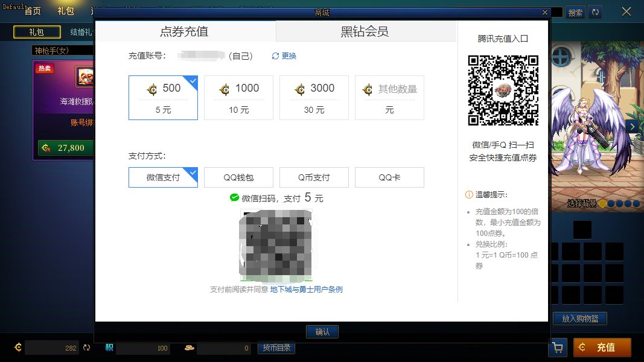
Task: Select the 1000 coupons for 10 元 option
Action: pyautogui.click(x=238, y=98)
